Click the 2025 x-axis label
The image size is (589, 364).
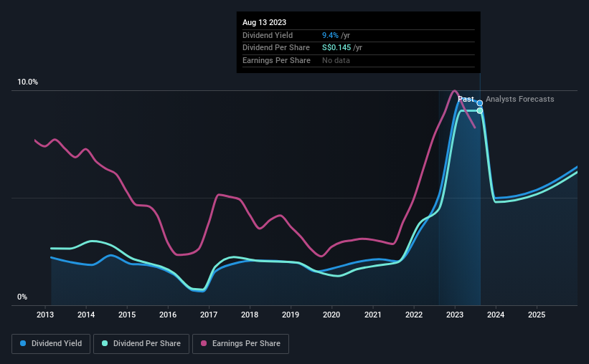coord(537,315)
